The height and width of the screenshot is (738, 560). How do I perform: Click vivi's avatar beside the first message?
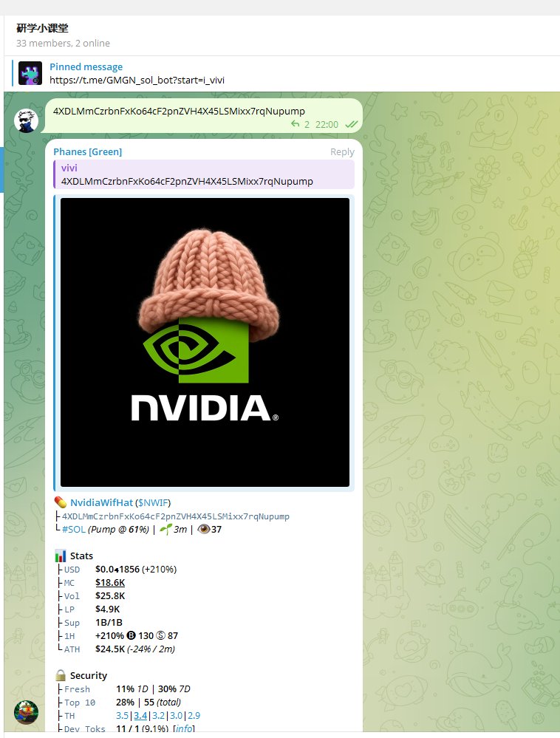[x=26, y=120]
